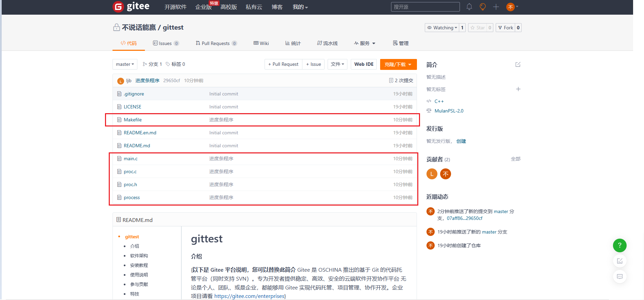Click the green help question icon

coord(619,245)
